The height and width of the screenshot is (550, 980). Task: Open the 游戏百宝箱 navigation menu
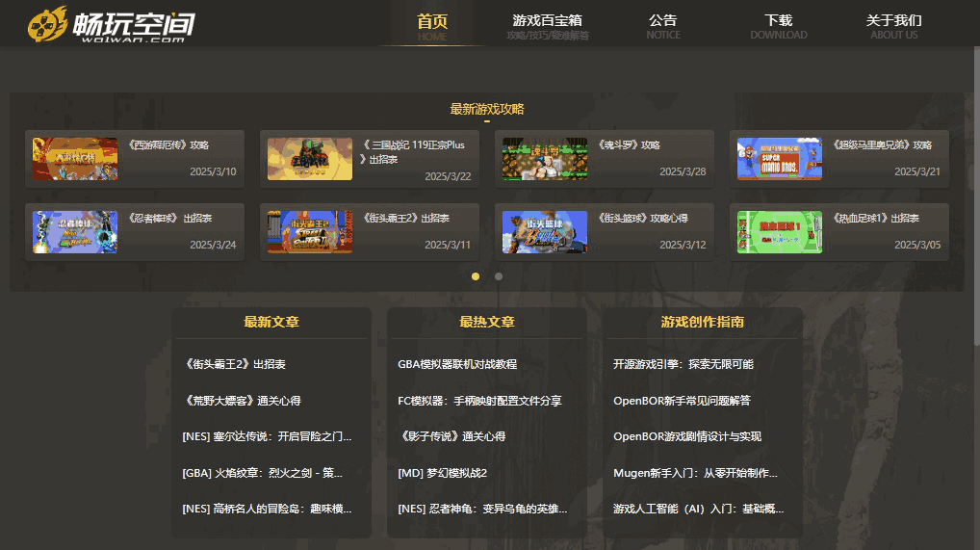coord(547,25)
